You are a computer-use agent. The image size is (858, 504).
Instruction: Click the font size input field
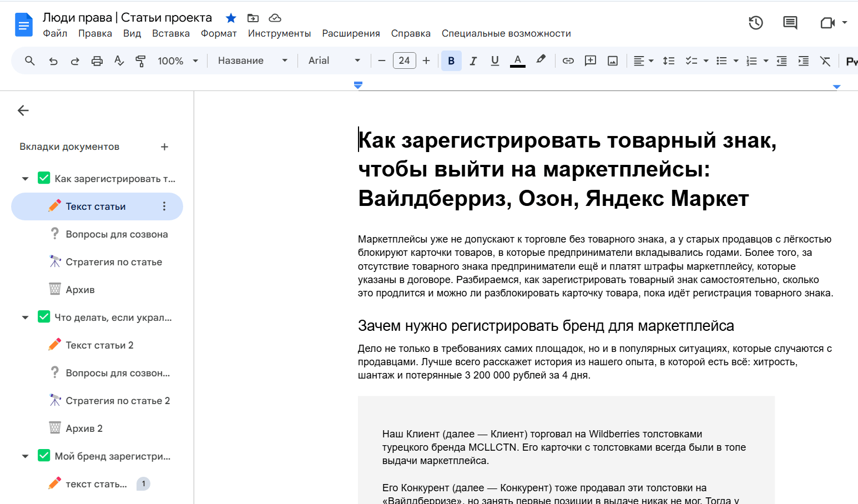404,61
